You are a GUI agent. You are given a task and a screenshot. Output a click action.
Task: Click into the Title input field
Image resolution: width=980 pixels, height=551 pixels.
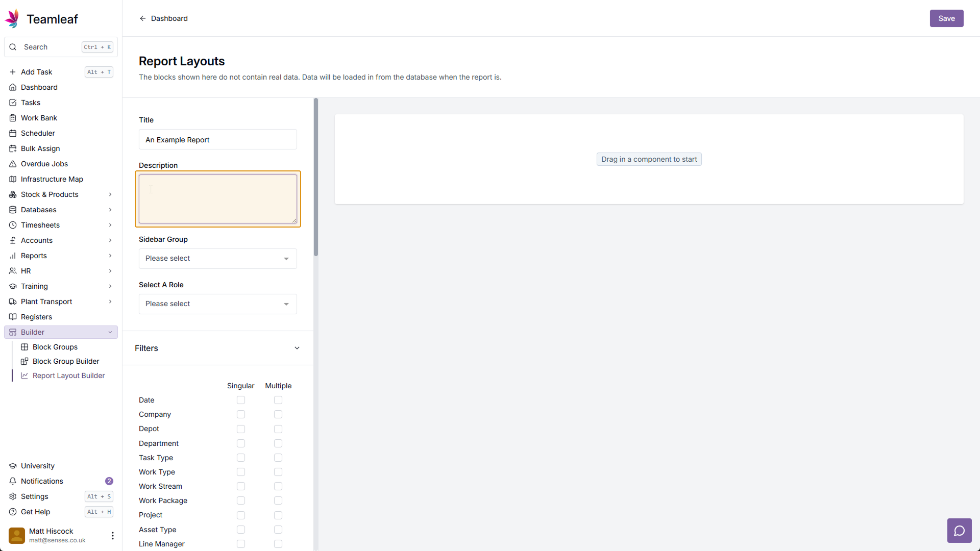tap(218, 140)
